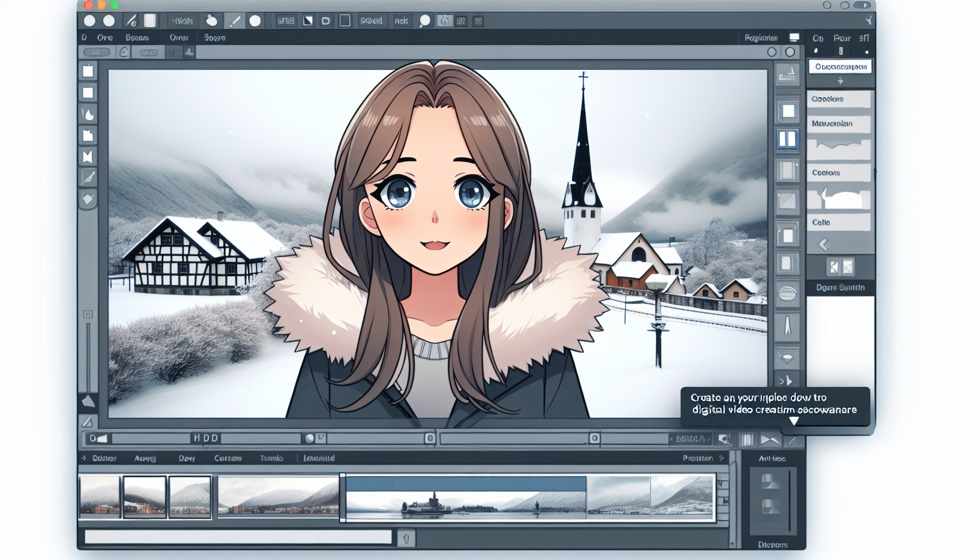Click the Colle button in right panel
Viewport: 980px width, 560px height.
pyautogui.click(x=838, y=223)
